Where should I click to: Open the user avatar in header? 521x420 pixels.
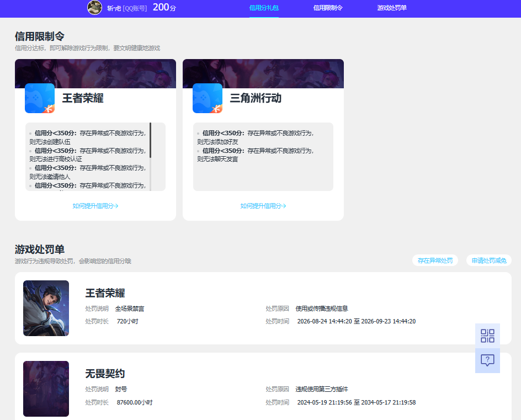[x=95, y=8]
